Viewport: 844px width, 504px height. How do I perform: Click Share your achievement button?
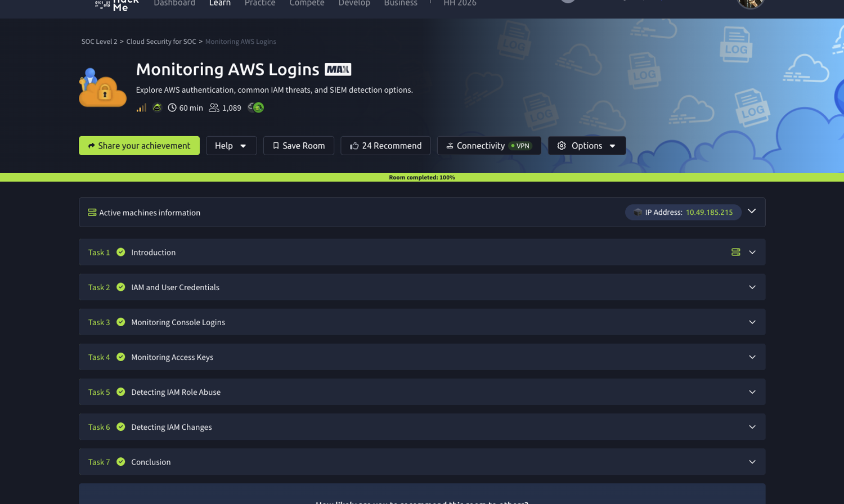pos(139,146)
